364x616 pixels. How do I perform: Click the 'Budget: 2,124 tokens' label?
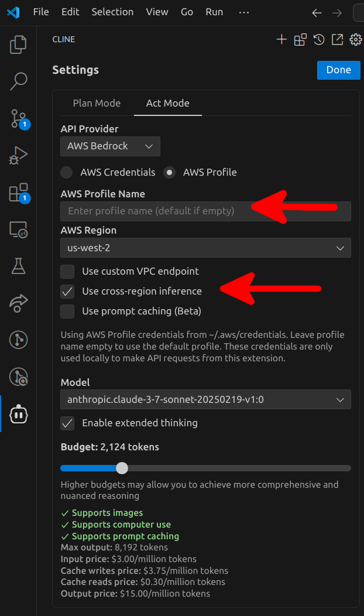click(x=110, y=447)
